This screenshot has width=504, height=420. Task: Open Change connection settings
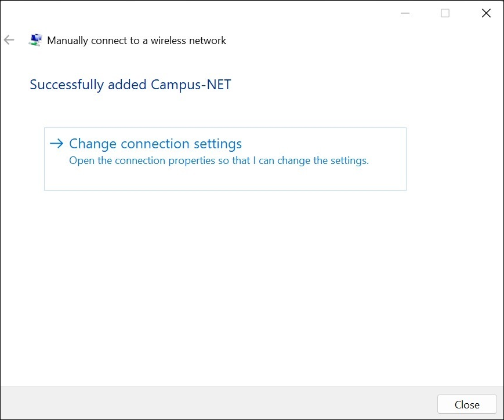click(x=155, y=144)
